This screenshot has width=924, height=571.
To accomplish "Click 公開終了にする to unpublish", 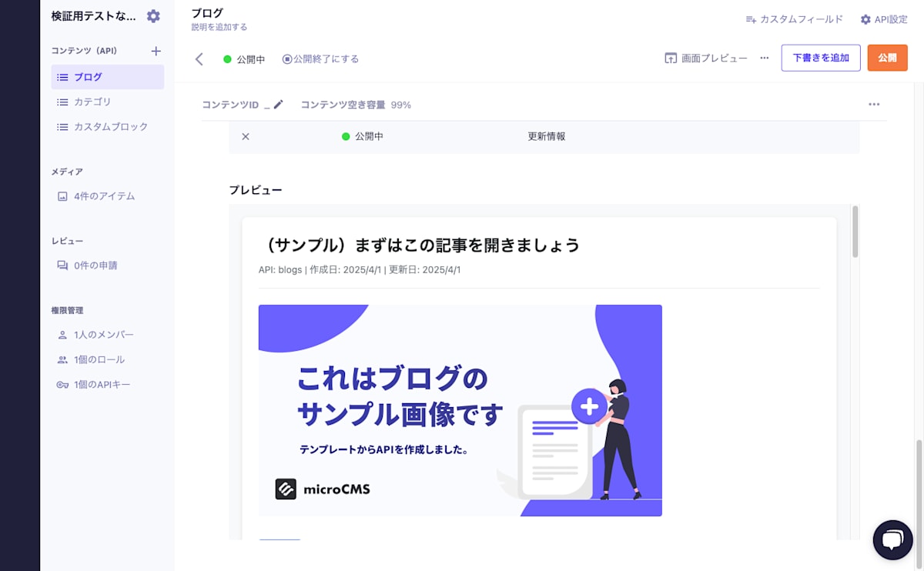I will click(x=320, y=59).
